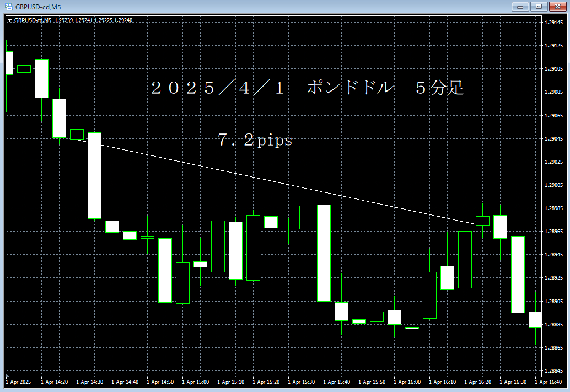
Task: Click the '1 Apr 15:30' time axis label
Action: pyautogui.click(x=302, y=382)
